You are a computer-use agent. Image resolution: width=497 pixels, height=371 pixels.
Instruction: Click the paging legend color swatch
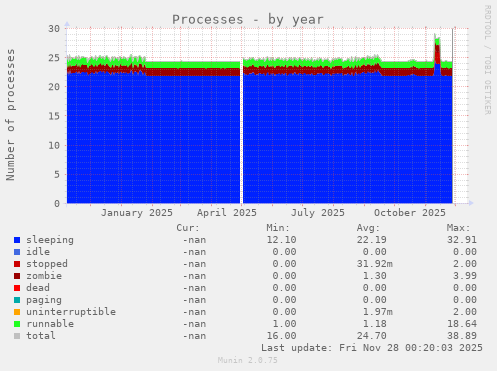[x=17, y=300]
